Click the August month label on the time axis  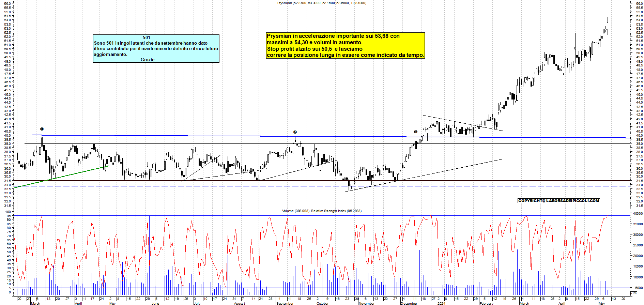coord(240,303)
